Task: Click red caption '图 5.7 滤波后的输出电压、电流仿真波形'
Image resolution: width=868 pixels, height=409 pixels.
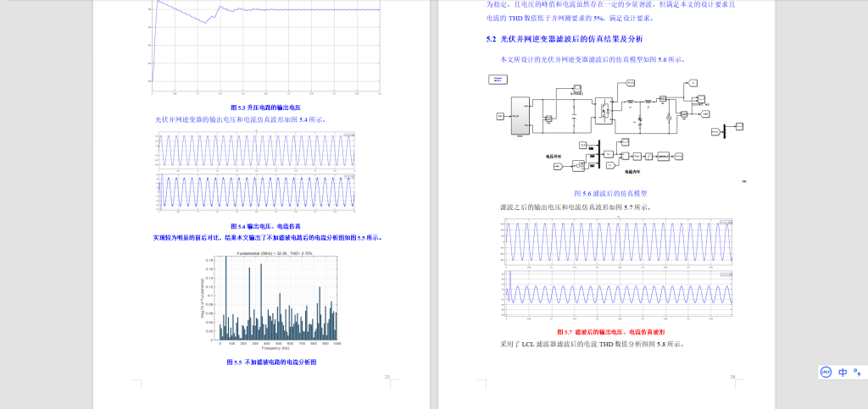Action: point(610,332)
